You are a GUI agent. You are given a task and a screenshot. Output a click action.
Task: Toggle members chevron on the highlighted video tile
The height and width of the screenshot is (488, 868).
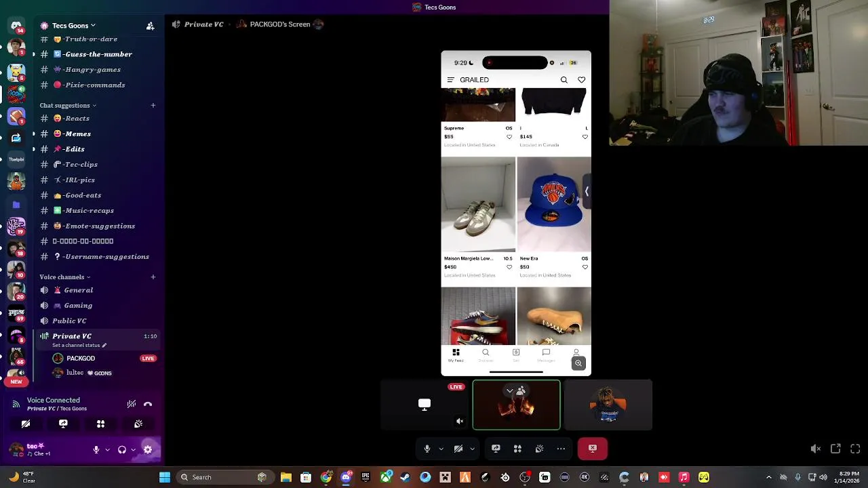(x=510, y=390)
